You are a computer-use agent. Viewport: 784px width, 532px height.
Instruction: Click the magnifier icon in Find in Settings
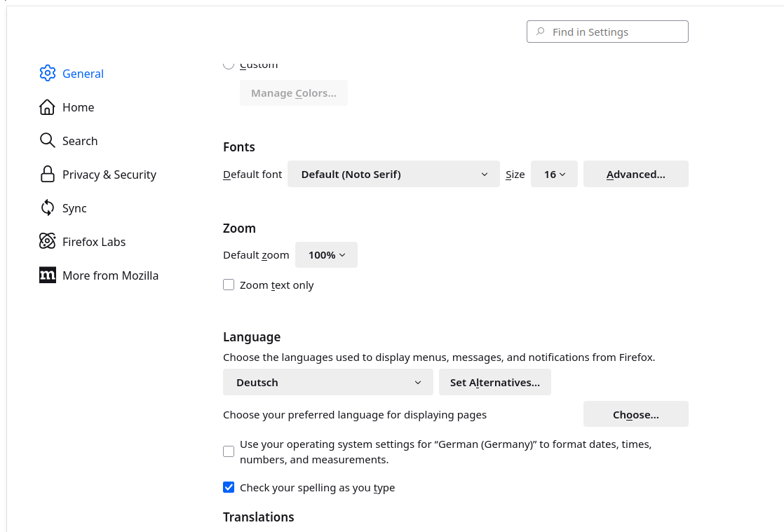pos(540,32)
